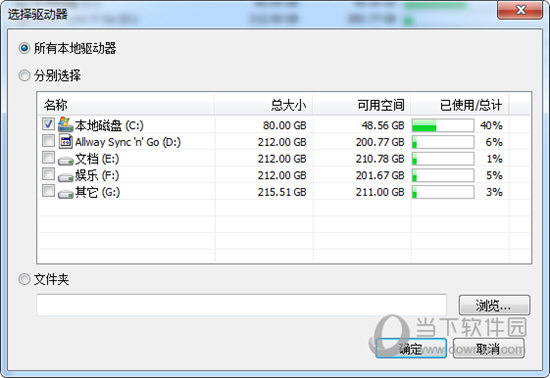Screen dimensions: 550x378
Task: Cancel the dialog with 取消
Action: tap(489, 348)
